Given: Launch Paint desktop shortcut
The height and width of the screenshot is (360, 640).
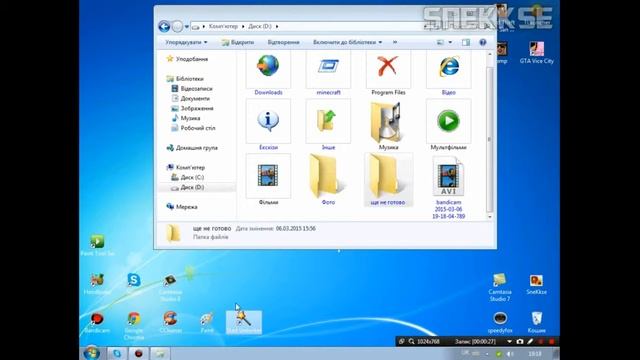Looking at the screenshot, I should coord(207,322).
